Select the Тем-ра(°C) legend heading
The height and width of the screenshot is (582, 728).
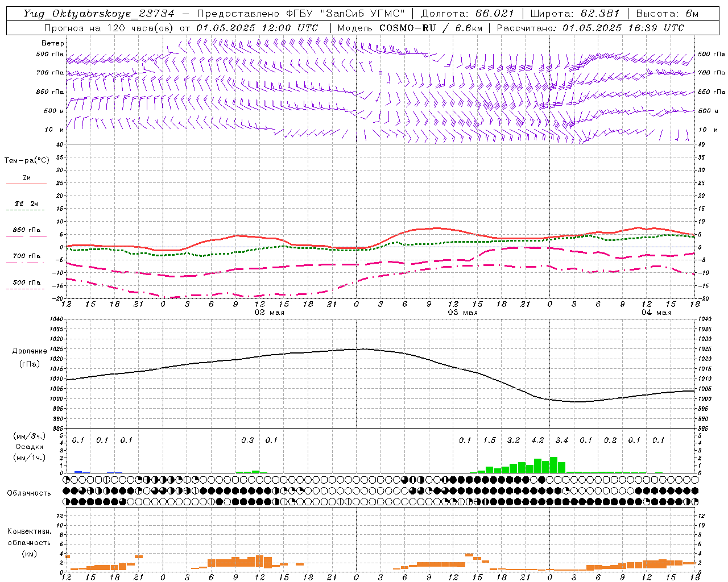27,161
